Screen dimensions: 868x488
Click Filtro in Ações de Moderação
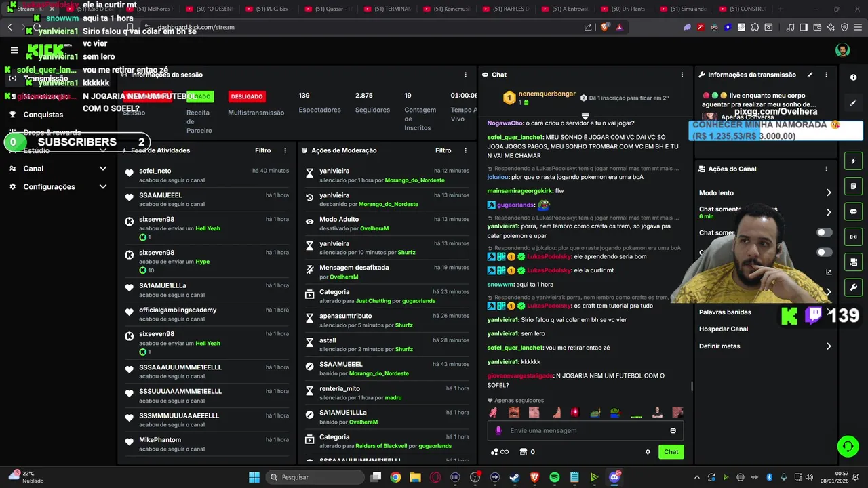pos(443,150)
